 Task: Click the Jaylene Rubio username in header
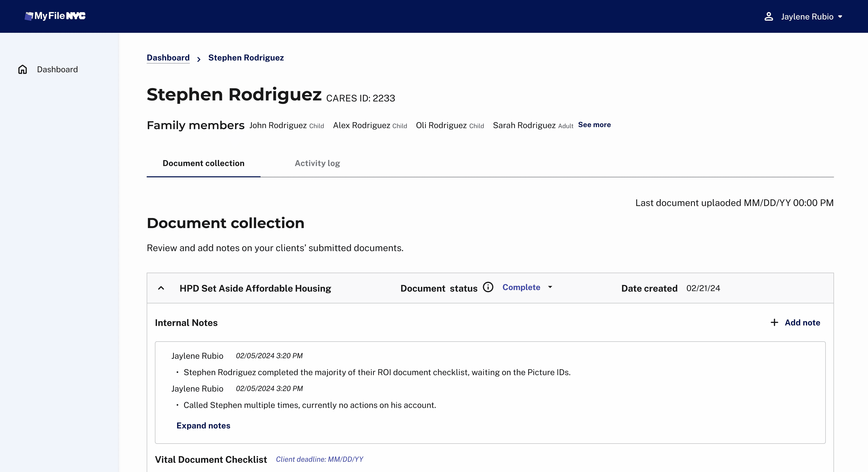coord(807,17)
